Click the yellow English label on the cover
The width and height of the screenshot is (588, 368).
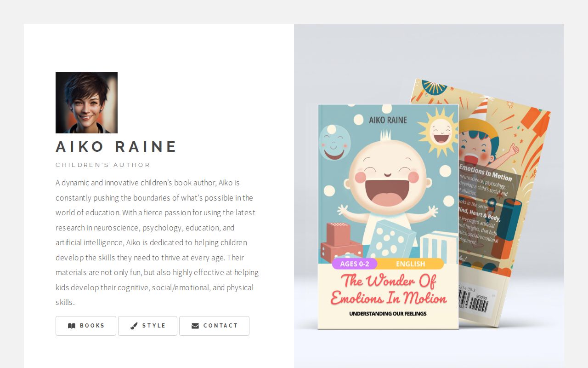coord(410,264)
